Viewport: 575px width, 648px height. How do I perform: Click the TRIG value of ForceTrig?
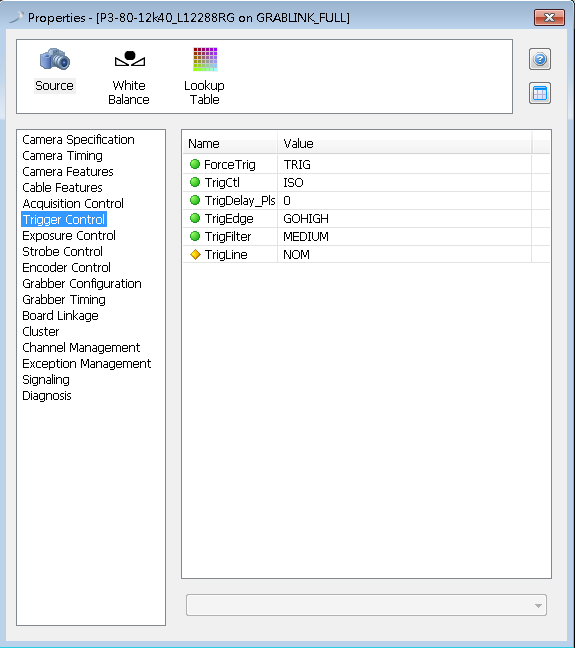[x=297, y=164]
